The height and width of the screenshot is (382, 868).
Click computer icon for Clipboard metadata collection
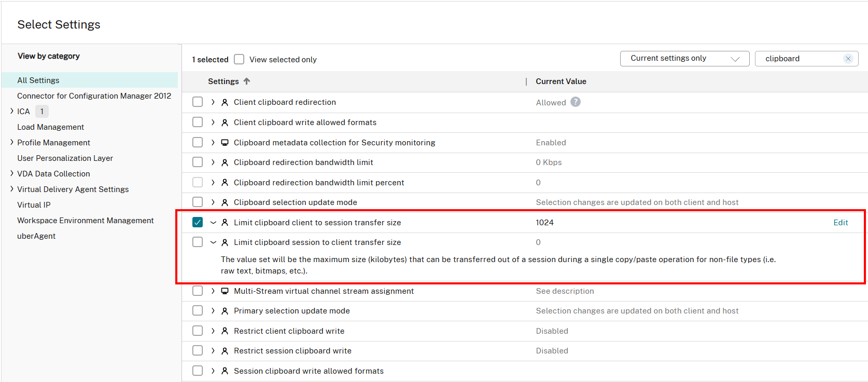(225, 143)
